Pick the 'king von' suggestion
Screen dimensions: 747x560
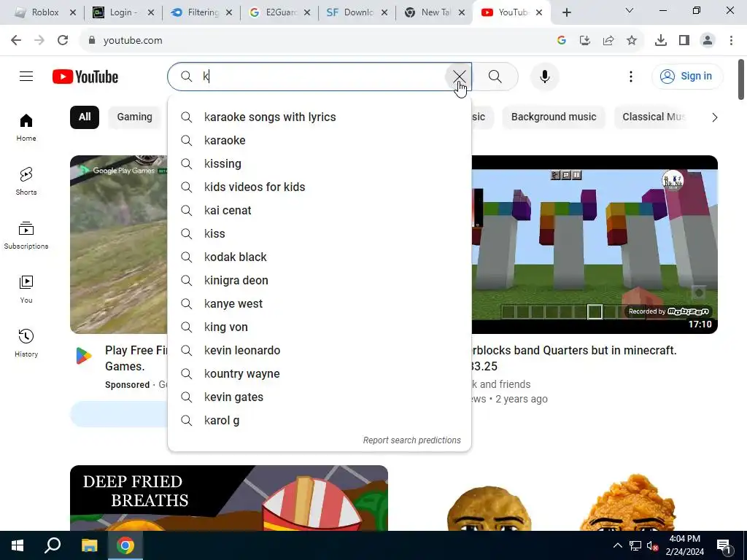click(320, 327)
